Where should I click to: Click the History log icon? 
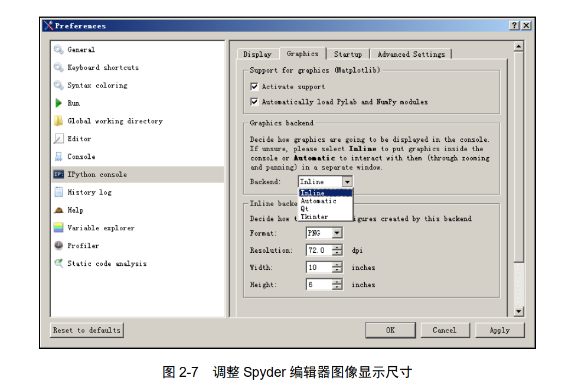pyautogui.click(x=58, y=192)
